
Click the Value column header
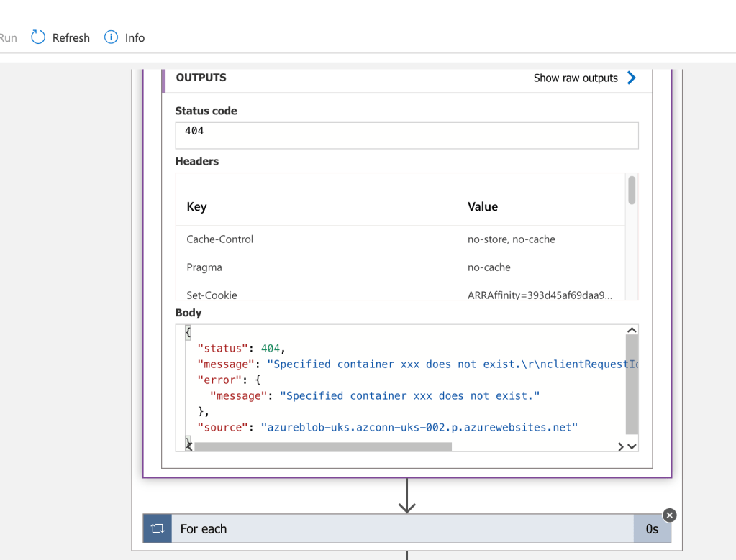click(x=483, y=206)
